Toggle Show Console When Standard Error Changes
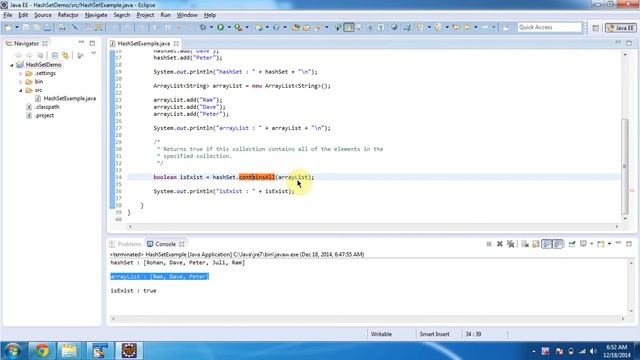The height and width of the screenshot is (360, 640). coord(558,244)
